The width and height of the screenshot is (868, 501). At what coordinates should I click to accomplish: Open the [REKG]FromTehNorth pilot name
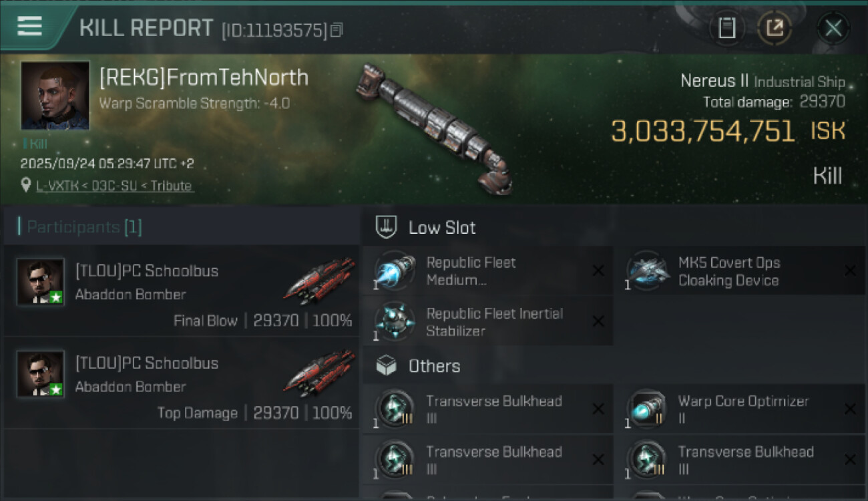coord(204,78)
